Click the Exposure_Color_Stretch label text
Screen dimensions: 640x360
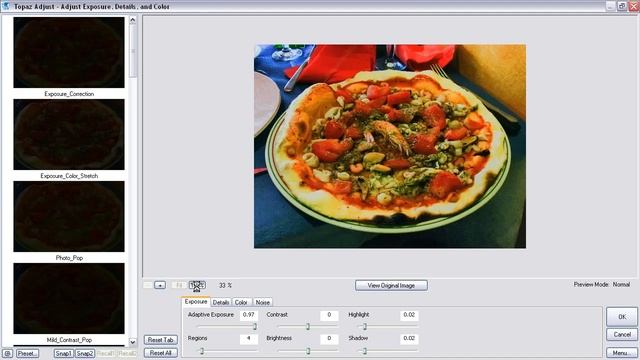click(x=69, y=176)
